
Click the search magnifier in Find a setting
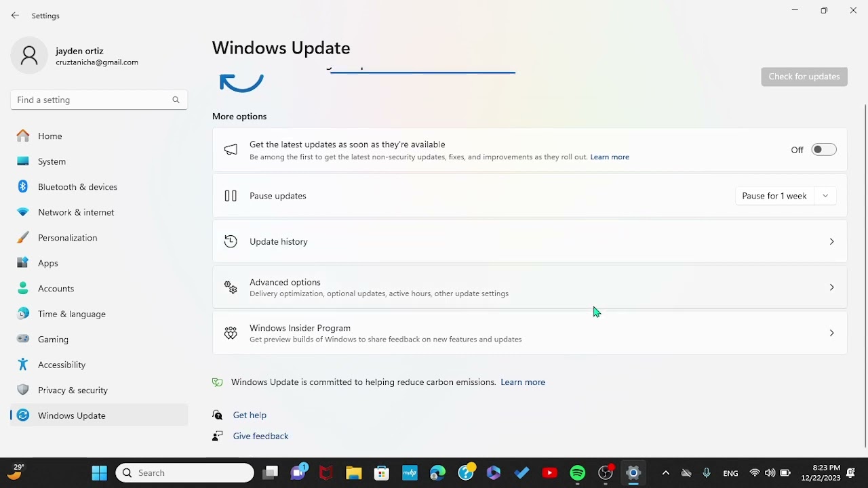coord(176,100)
